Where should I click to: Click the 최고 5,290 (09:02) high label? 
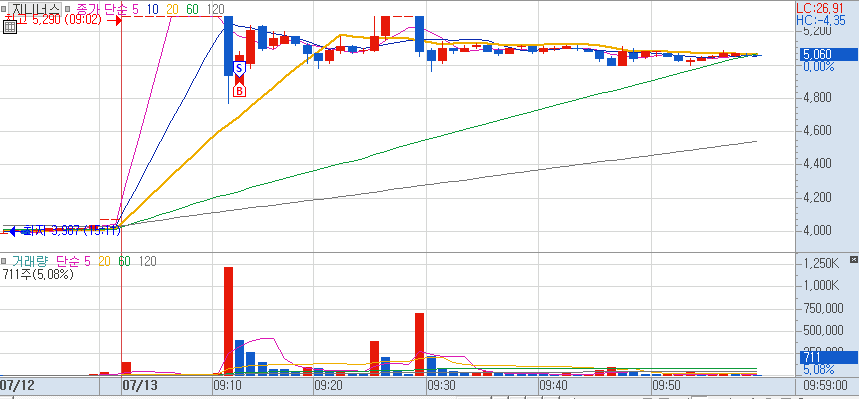(x=54, y=20)
